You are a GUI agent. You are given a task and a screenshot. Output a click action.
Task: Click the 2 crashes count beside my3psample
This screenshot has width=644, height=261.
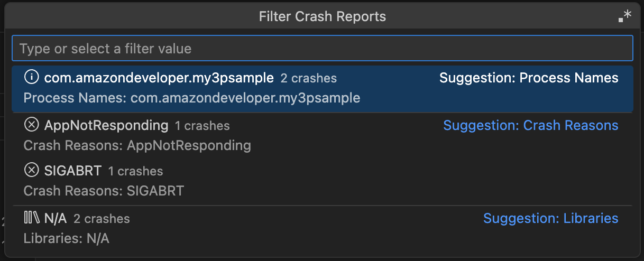tap(309, 78)
